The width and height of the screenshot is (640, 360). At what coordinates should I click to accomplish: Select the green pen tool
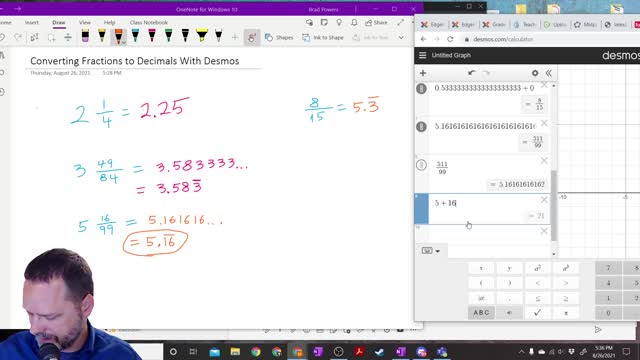pos(169,36)
